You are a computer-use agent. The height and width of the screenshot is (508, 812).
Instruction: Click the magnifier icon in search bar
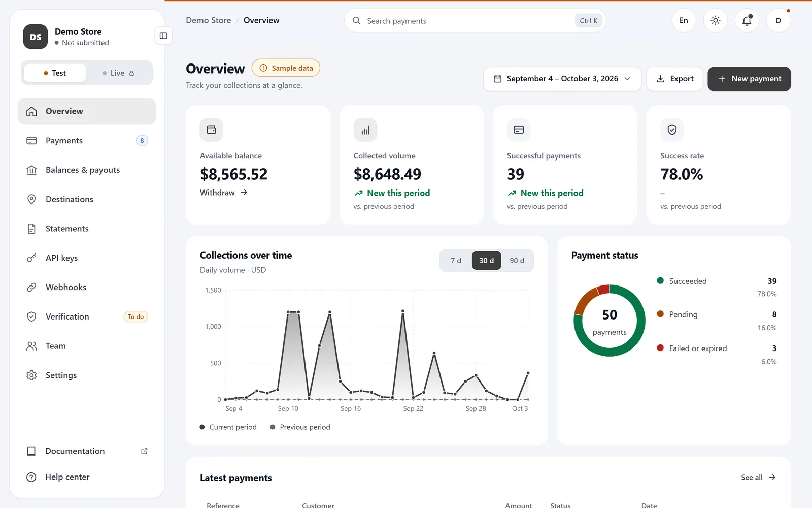click(356, 21)
